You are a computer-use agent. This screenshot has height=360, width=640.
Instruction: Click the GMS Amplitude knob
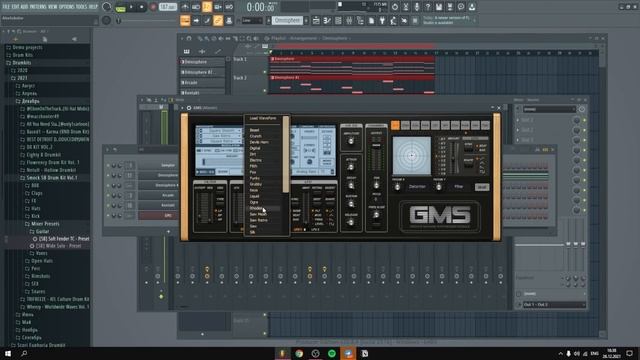351,141
